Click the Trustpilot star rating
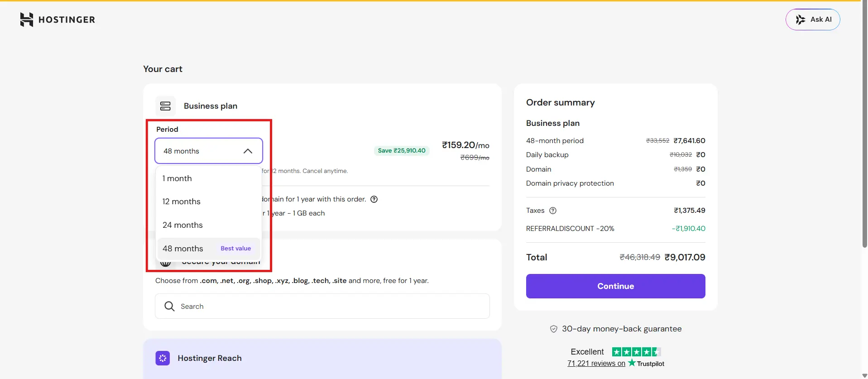This screenshot has height=379, width=868. (636, 352)
